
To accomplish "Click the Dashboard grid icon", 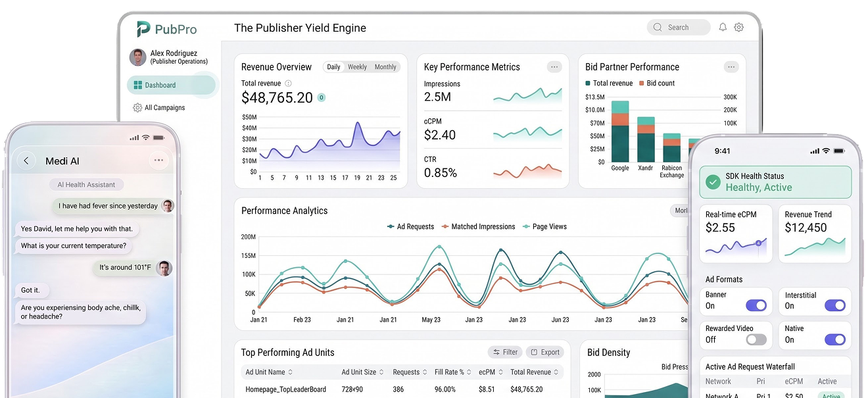I will 138,85.
